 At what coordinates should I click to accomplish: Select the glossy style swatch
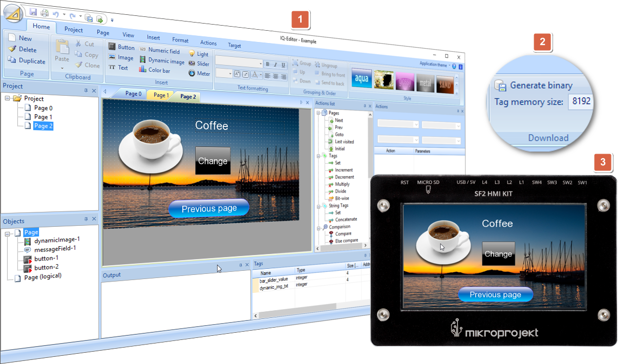(x=404, y=81)
